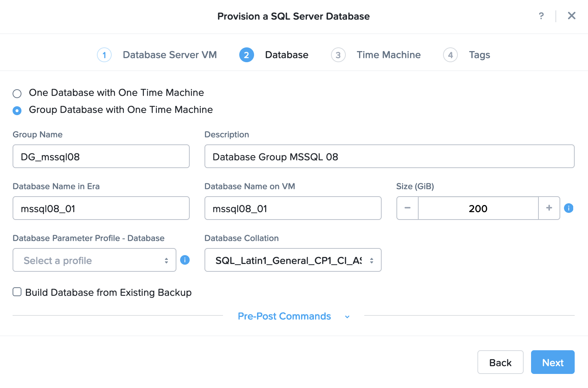Click the Size value field showing 200
Viewport: 588px width, 388px height.
pos(478,208)
